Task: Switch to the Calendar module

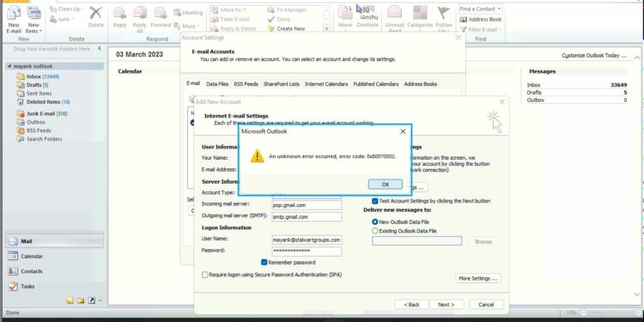Action: coord(54,256)
